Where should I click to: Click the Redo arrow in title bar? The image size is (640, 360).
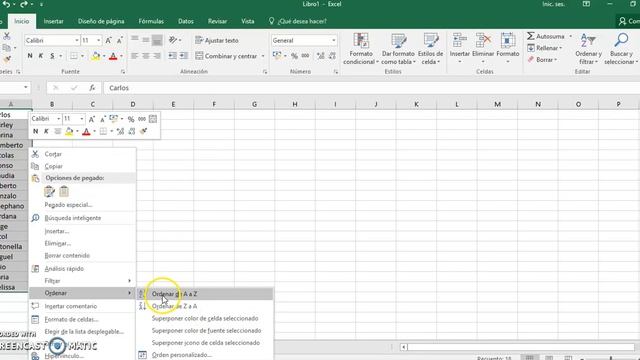click(24, 4)
